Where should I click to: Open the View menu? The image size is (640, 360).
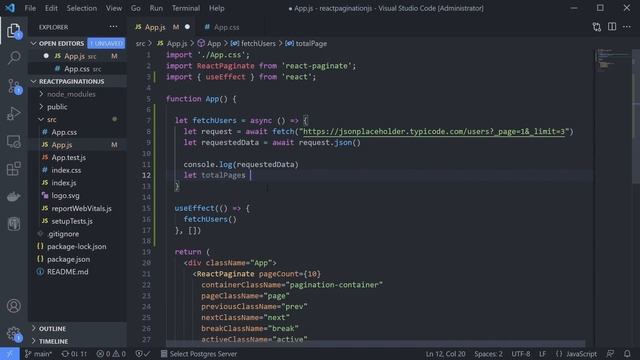[113, 8]
